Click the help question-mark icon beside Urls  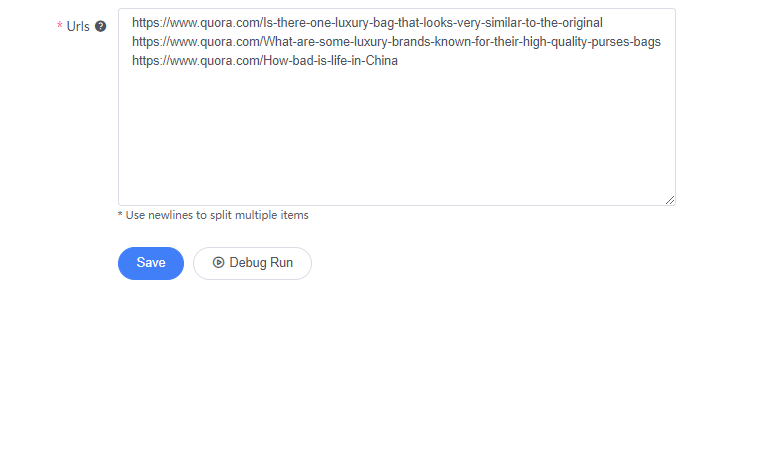point(100,26)
